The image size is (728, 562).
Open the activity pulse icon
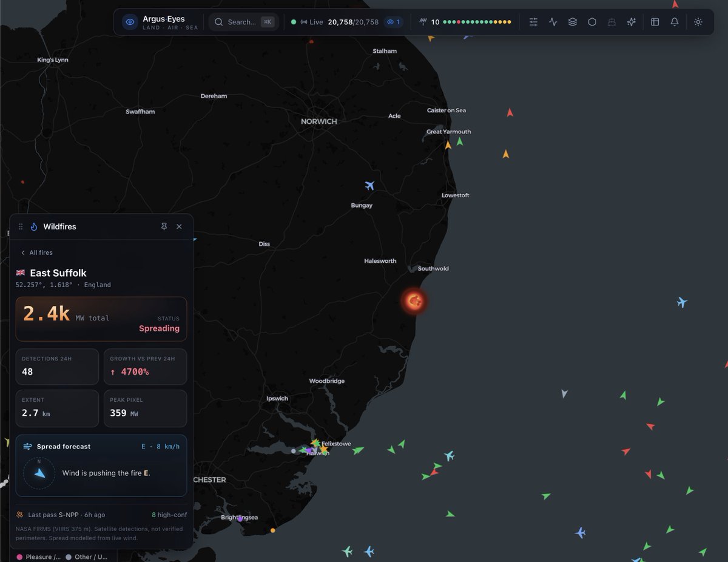tap(553, 22)
